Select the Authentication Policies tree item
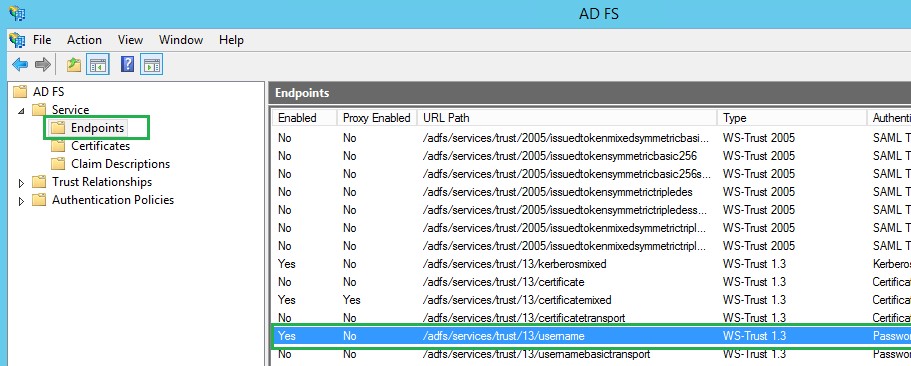The height and width of the screenshot is (366, 911). [113, 200]
